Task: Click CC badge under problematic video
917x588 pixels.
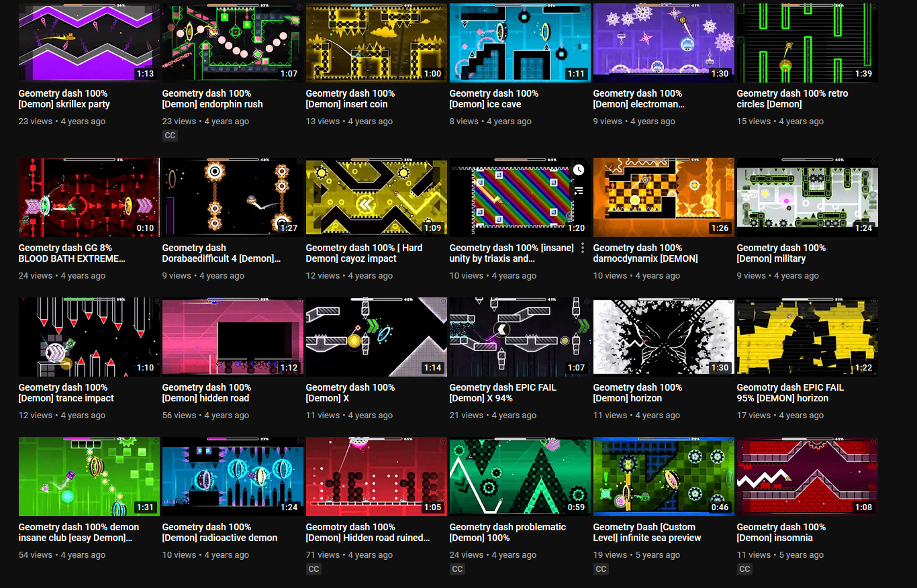Action: point(457,569)
